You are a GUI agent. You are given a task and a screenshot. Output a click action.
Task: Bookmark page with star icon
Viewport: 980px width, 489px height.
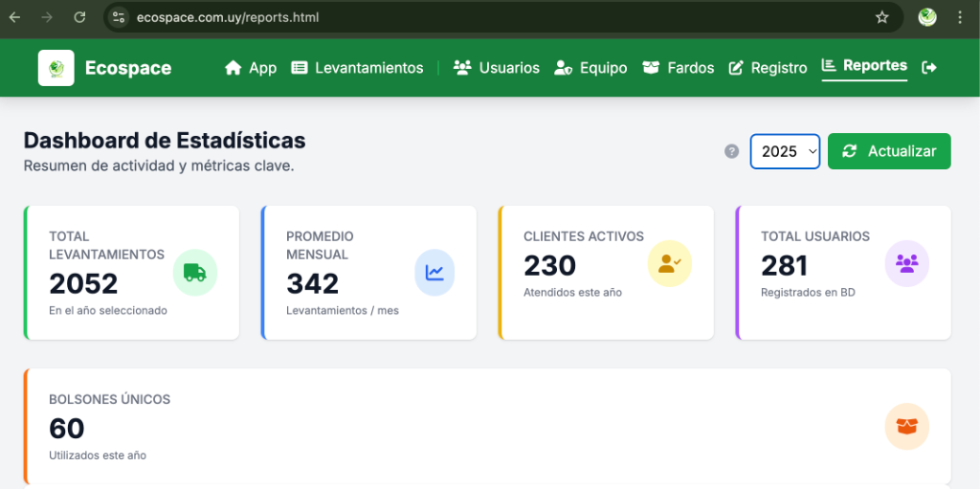881,17
